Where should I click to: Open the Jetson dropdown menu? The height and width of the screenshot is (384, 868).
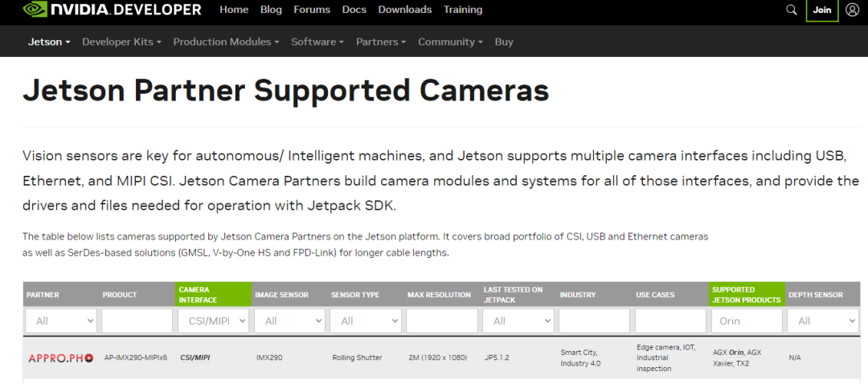click(x=49, y=42)
